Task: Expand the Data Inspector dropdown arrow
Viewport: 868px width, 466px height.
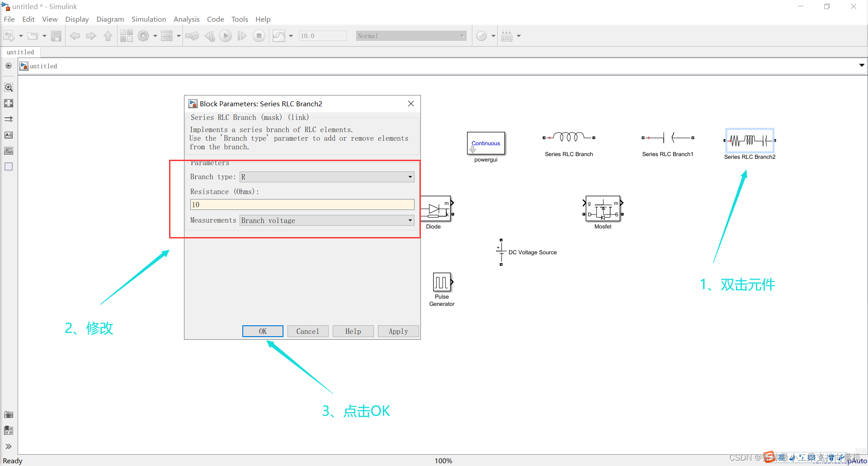Action: (291, 36)
